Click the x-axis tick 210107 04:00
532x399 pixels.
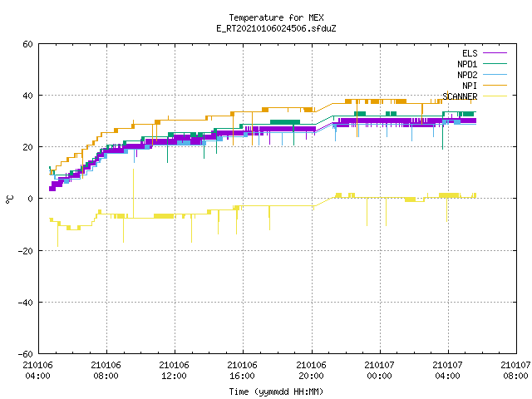tap(447, 371)
